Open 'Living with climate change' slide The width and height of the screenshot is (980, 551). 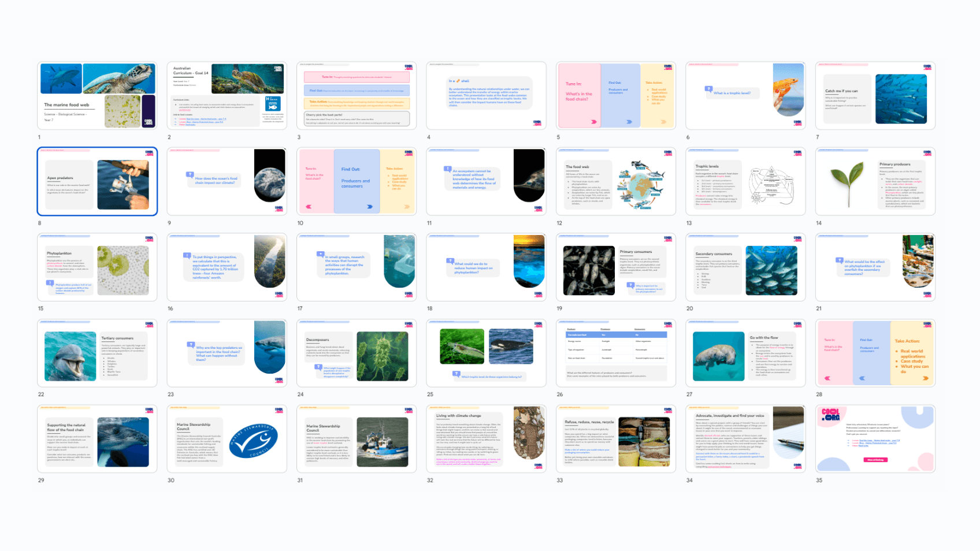[486, 439]
